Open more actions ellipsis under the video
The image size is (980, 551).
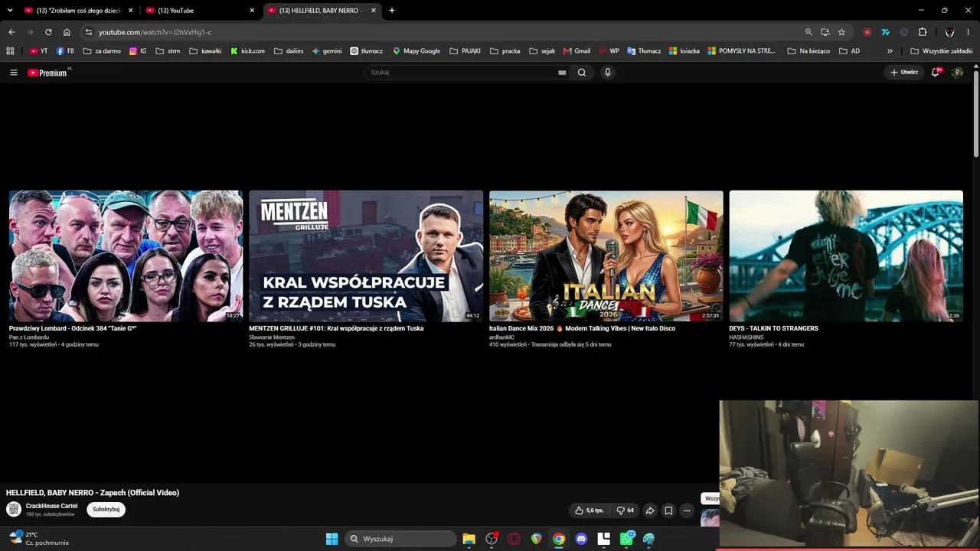[687, 510]
